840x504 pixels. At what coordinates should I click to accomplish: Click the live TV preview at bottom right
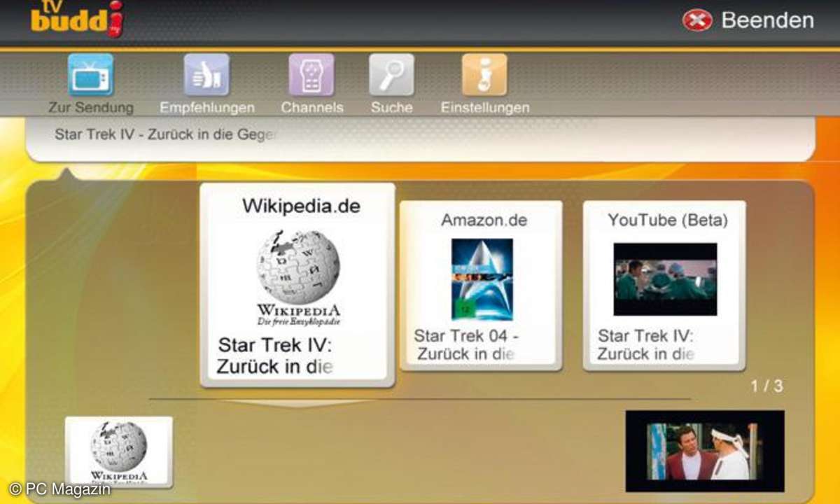pos(705,451)
